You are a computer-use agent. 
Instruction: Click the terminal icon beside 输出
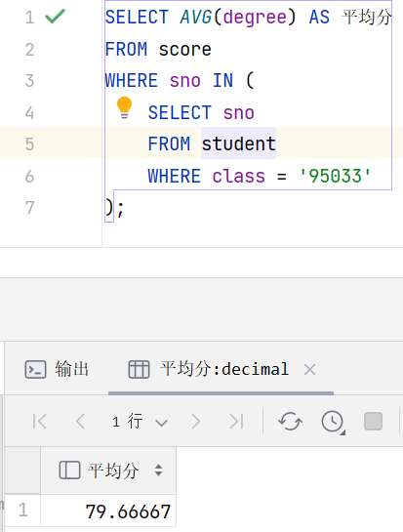pyautogui.click(x=35, y=369)
